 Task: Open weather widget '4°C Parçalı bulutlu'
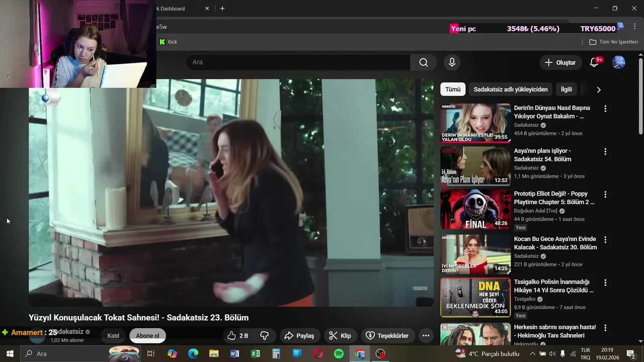pyautogui.click(x=487, y=353)
